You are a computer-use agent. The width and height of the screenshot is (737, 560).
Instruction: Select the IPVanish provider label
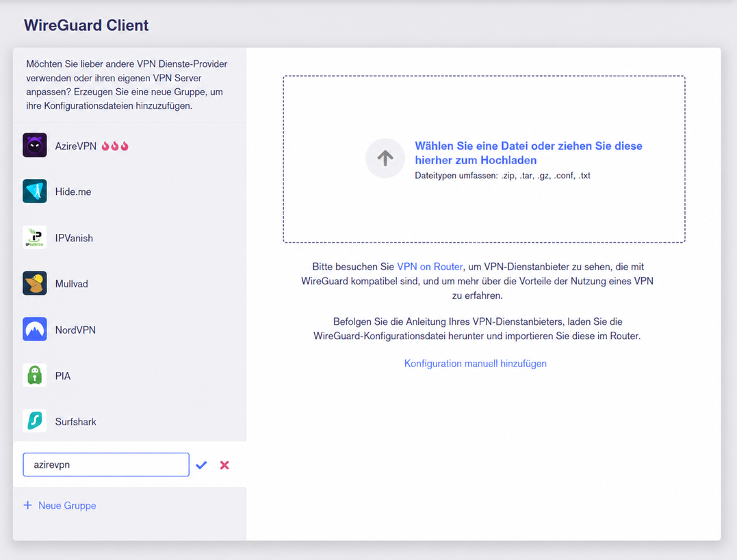pyautogui.click(x=75, y=238)
